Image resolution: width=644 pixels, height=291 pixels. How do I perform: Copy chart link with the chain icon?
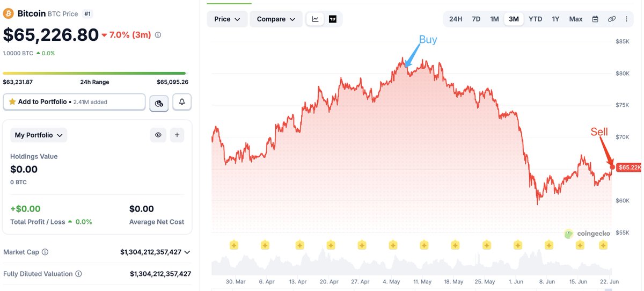coord(611,19)
